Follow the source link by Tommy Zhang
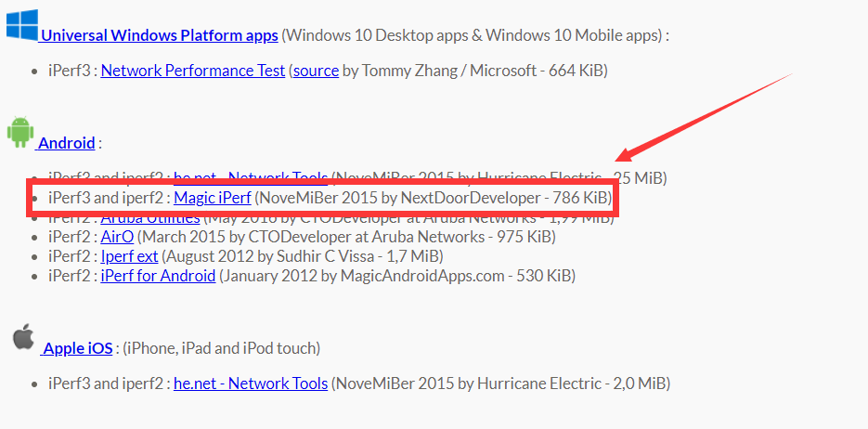This screenshot has width=868, height=429. pyautogui.click(x=316, y=71)
